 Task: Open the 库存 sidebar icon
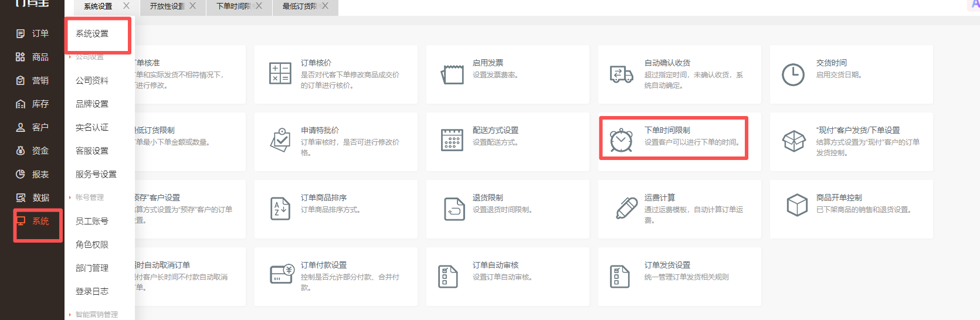pos(21,104)
